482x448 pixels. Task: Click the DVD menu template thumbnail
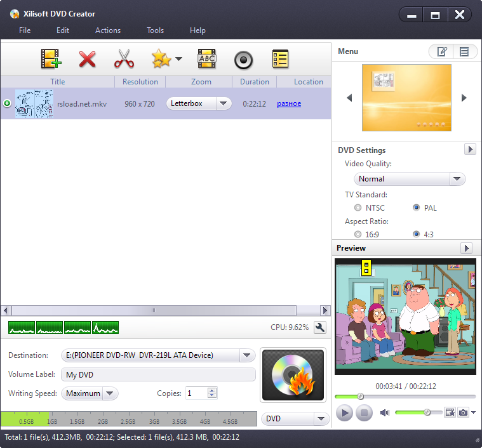pyautogui.click(x=406, y=98)
